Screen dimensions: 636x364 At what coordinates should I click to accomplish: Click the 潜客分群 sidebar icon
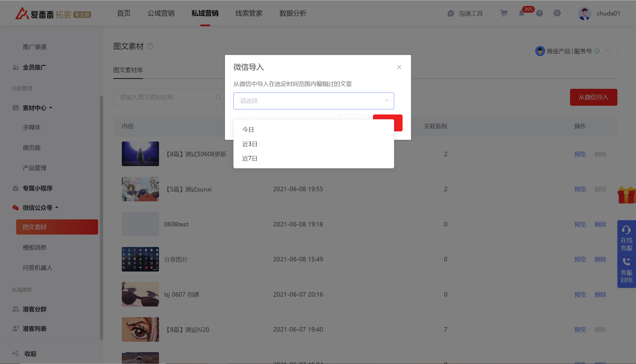pyautogui.click(x=16, y=309)
